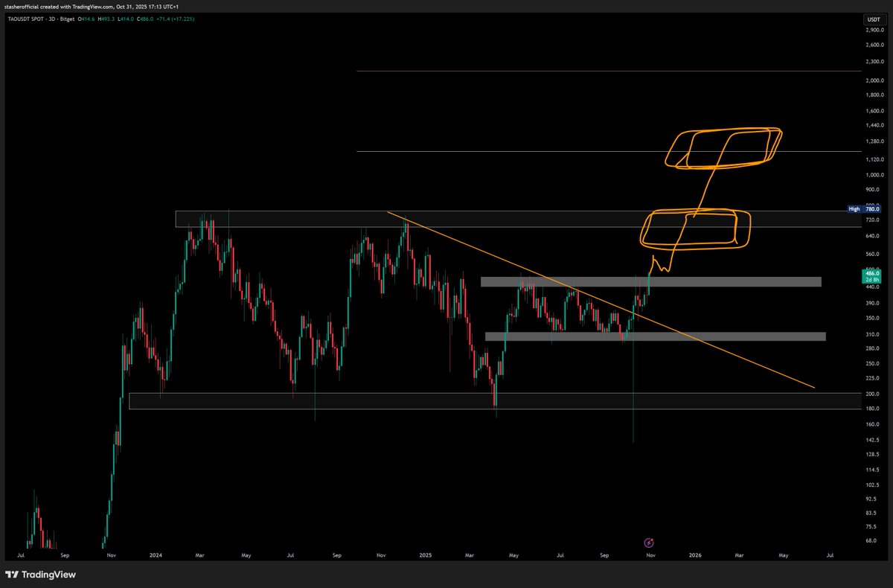Image resolution: width=893 pixels, height=588 pixels.
Task: Select the high value H493.3
Action: click(106, 19)
